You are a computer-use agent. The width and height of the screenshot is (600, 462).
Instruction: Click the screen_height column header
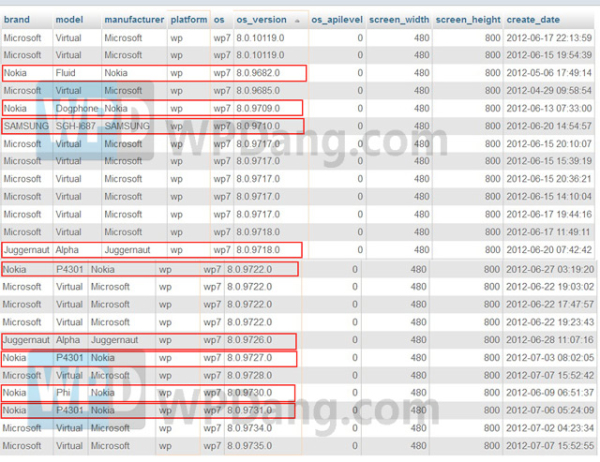pos(468,20)
